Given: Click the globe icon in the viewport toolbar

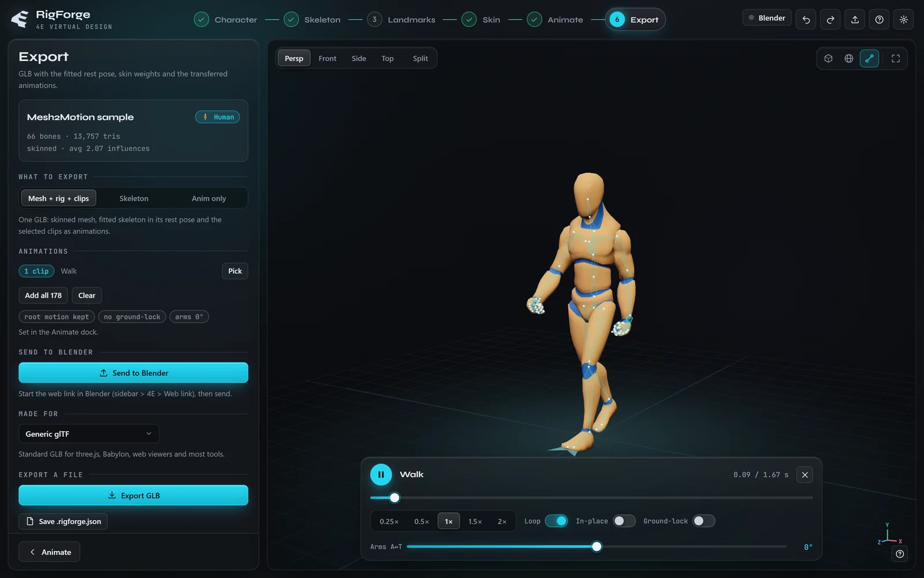Looking at the screenshot, I should pos(849,58).
